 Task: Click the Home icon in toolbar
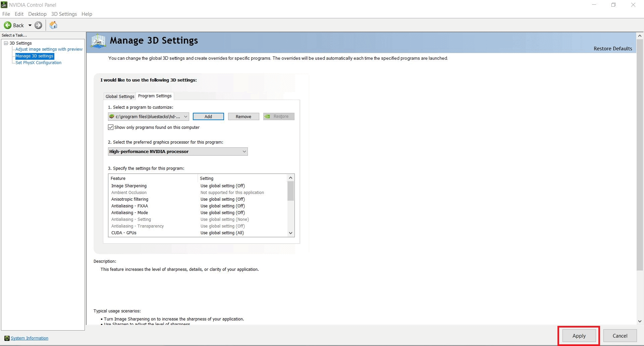53,25
